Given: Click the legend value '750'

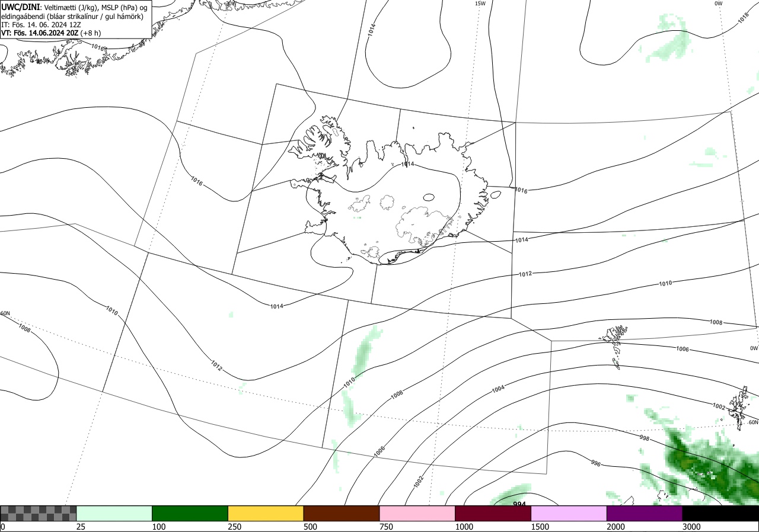Looking at the screenshot, I should (386, 527).
